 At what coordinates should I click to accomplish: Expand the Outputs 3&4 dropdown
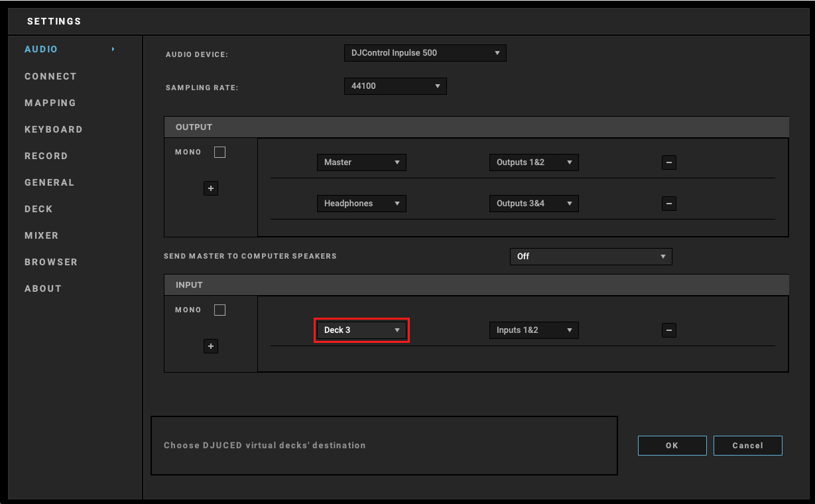tap(534, 204)
